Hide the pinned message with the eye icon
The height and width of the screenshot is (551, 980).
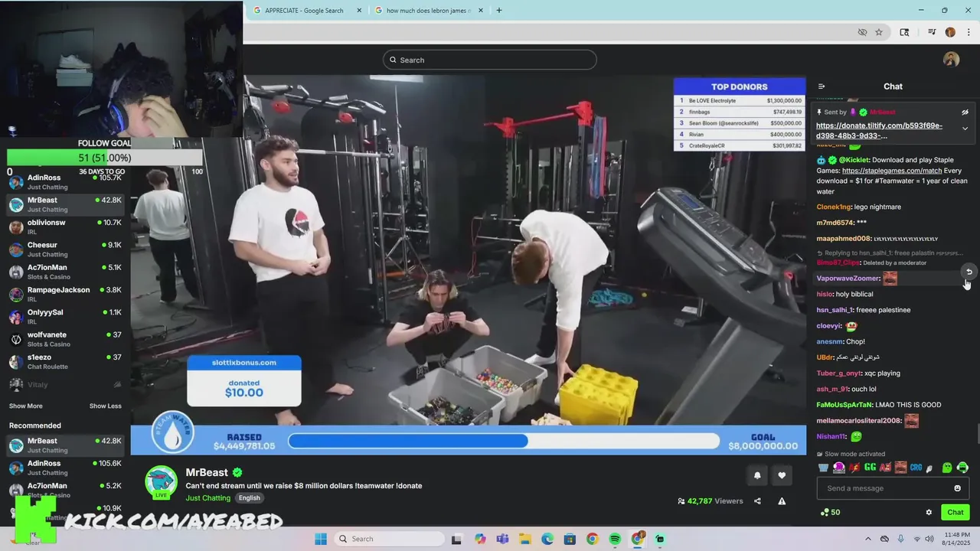965,112
